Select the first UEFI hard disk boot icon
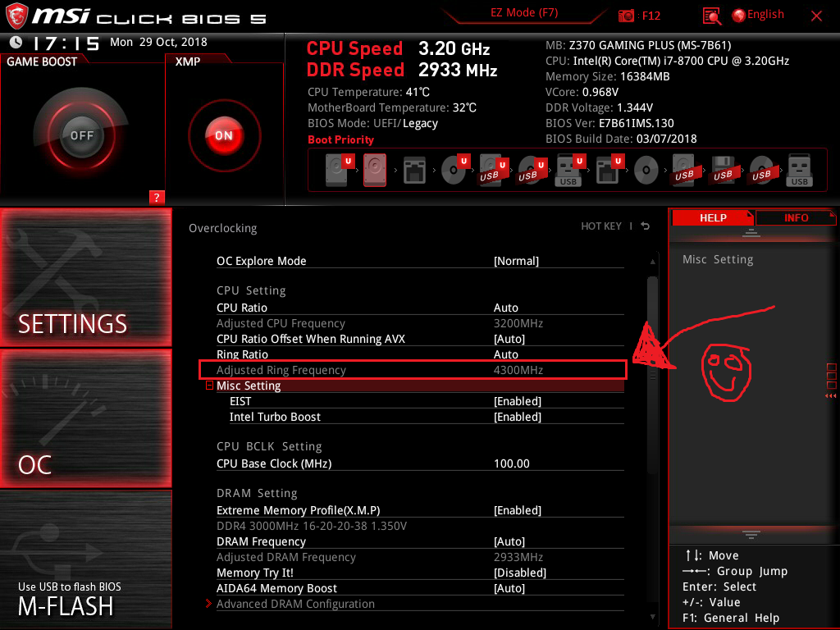840x630 pixels. pos(340,170)
